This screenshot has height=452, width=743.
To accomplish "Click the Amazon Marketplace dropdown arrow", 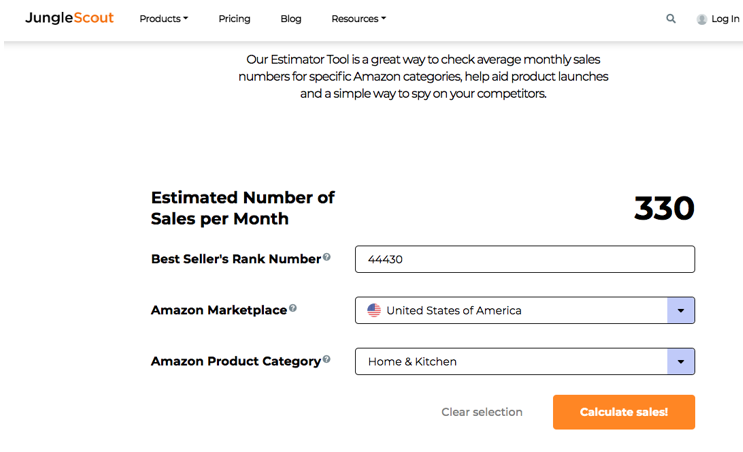I will pos(680,310).
